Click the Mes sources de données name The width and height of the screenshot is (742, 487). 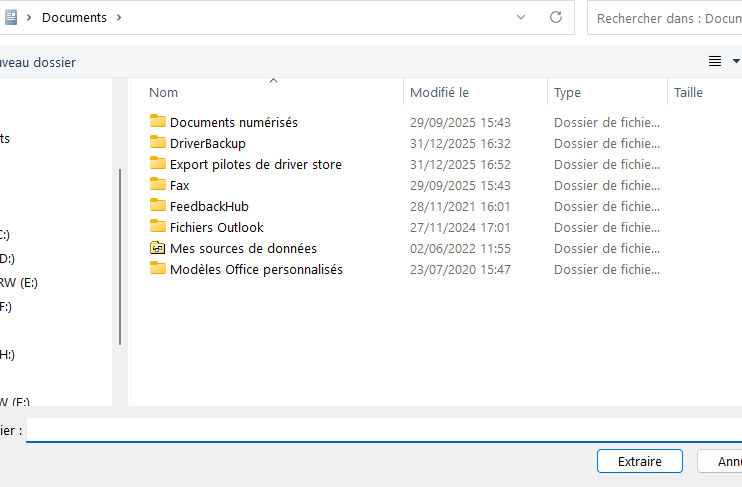(x=243, y=248)
